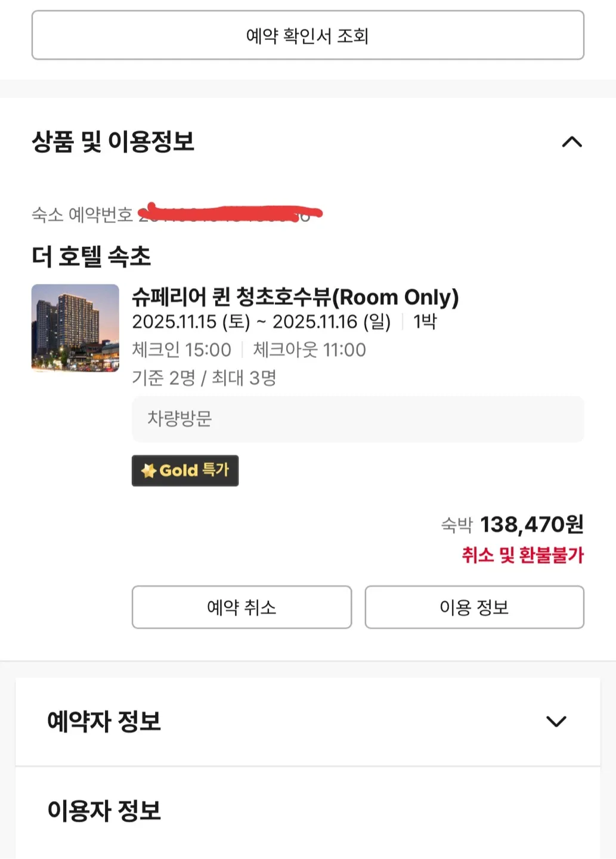Click the 차량방문 visit method field
Viewport: 616px width, 859px height.
pyautogui.click(x=358, y=419)
